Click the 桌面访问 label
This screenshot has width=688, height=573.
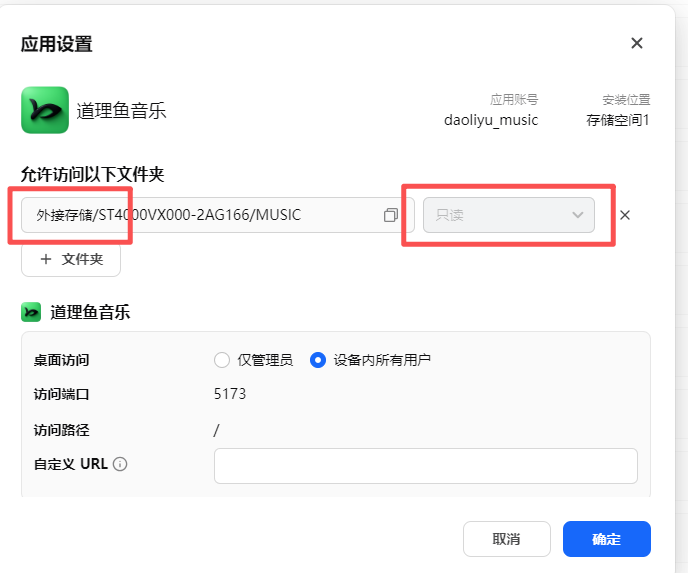pyautogui.click(x=61, y=360)
